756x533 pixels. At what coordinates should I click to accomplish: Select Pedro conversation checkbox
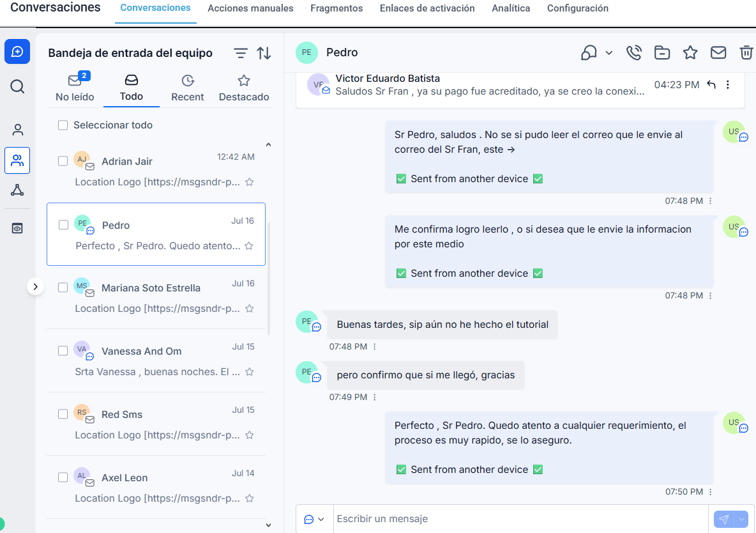pyautogui.click(x=63, y=225)
